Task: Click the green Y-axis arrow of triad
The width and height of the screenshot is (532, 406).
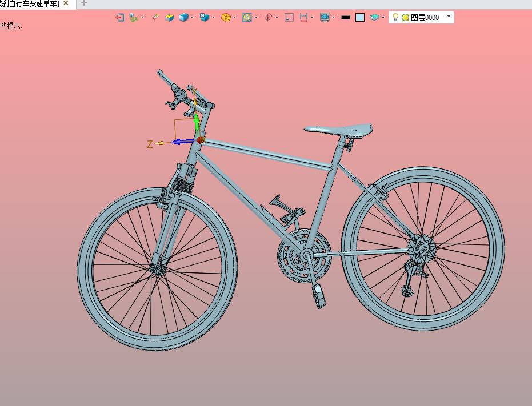Action: point(196,122)
